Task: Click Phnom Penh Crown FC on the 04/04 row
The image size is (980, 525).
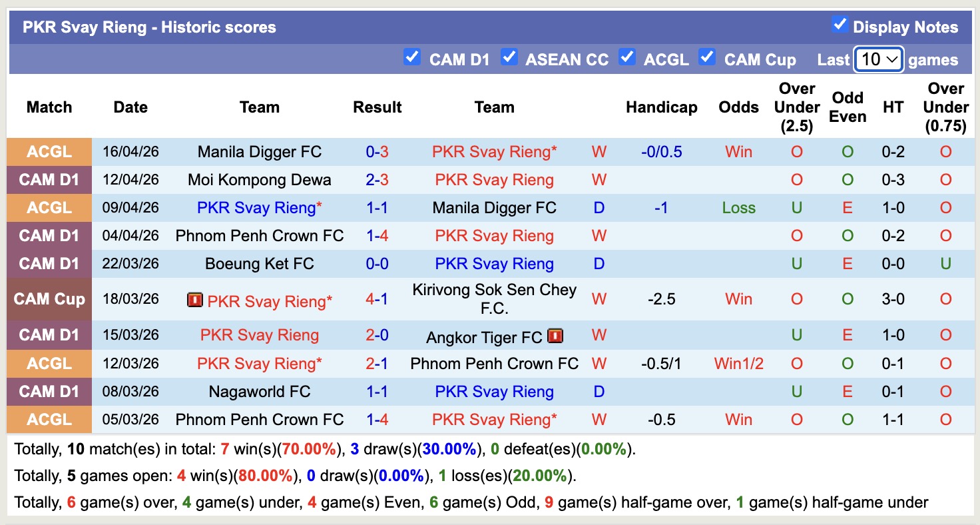Action: tap(259, 235)
